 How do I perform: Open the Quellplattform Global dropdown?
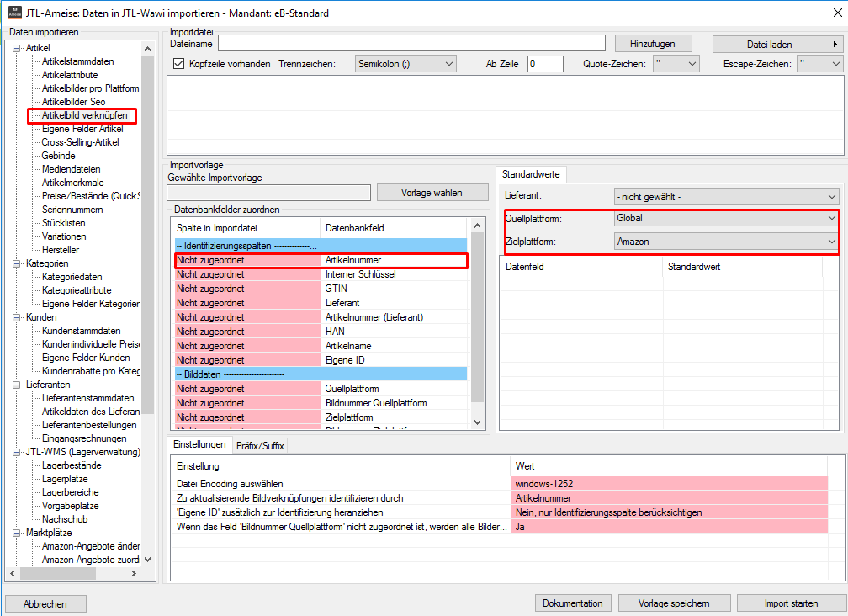pyautogui.click(x=727, y=218)
